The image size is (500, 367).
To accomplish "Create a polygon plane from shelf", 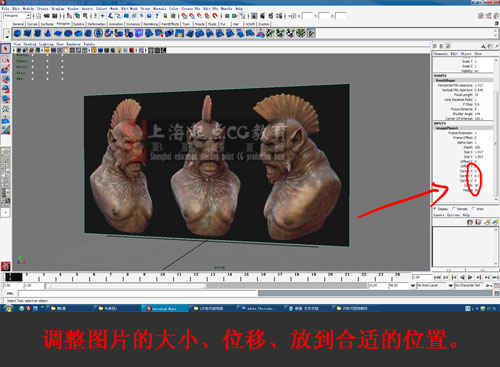I will 58,33.
